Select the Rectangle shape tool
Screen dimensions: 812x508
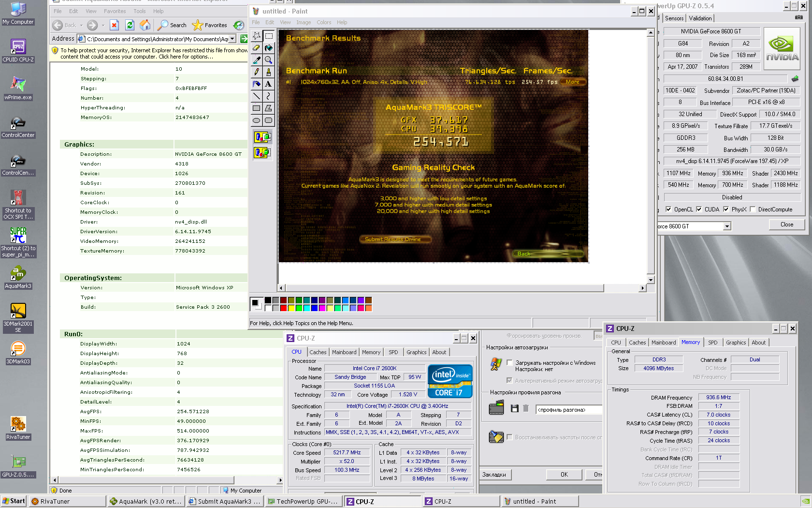tap(257, 108)
